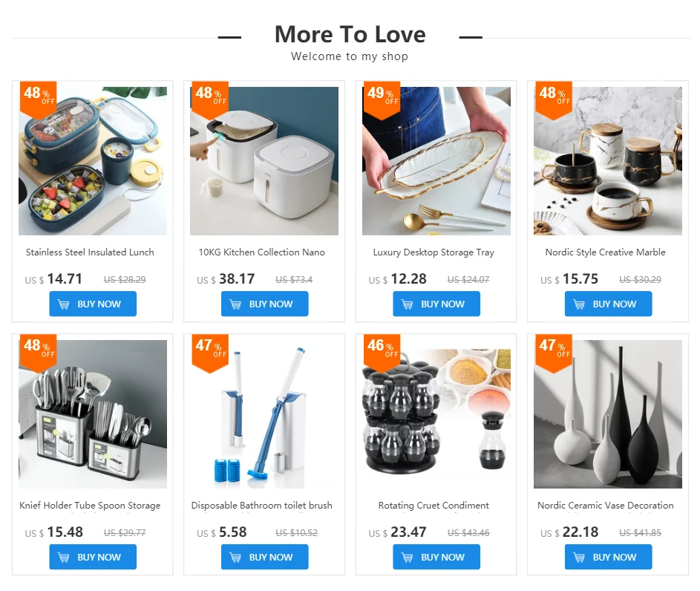Open Nordic Style Creative Marble title link
Screen dimensions: 700x591
point(606,252)
